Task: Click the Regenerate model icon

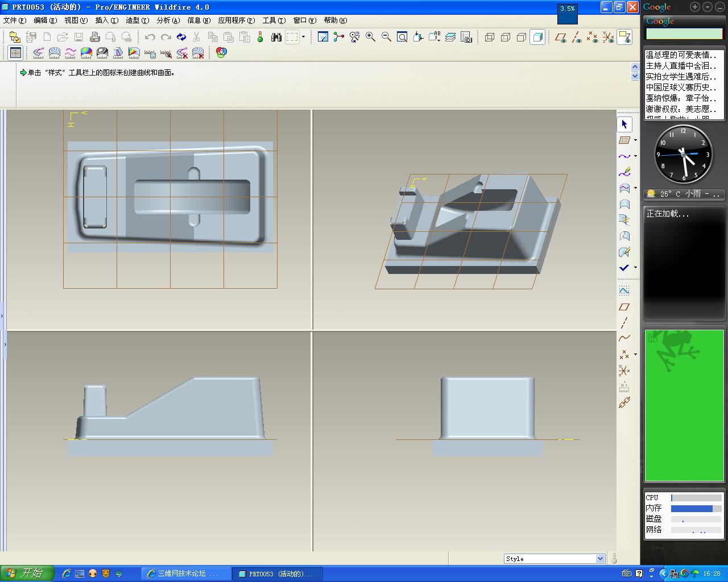Action: tap(181, 37)
